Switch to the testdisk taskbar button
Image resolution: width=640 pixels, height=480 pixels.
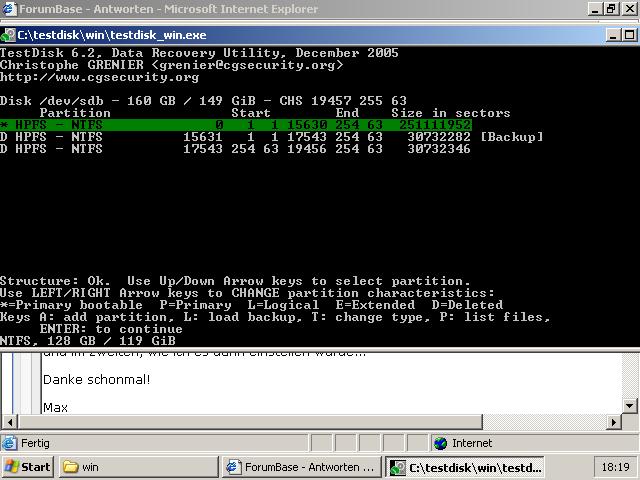point(465,467)
